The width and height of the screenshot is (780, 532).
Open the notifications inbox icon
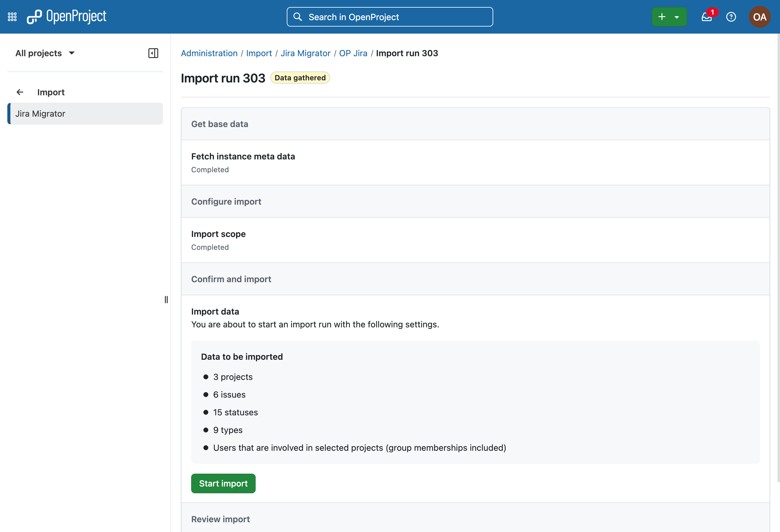[707, 17]
